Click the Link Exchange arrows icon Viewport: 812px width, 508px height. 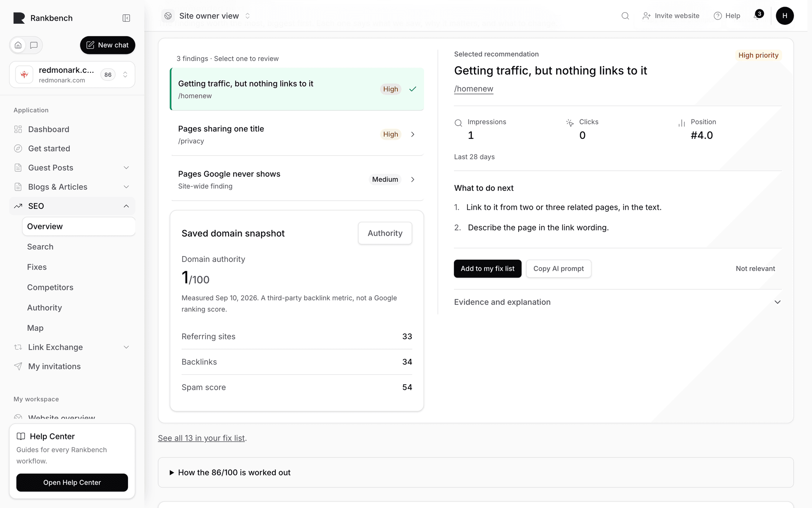[18, 347]
